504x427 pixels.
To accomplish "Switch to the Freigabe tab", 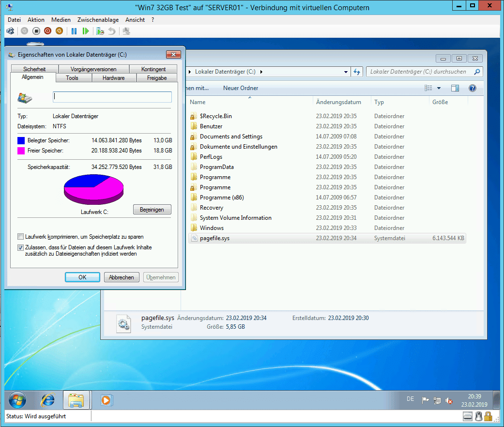I will click(x=157, y=78).
